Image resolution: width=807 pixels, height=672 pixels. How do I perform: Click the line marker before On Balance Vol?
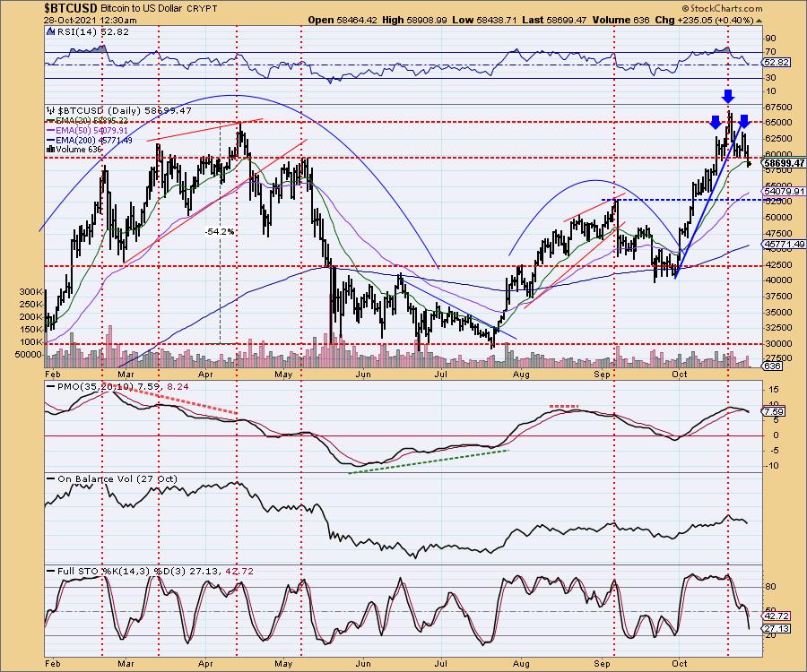50,478
